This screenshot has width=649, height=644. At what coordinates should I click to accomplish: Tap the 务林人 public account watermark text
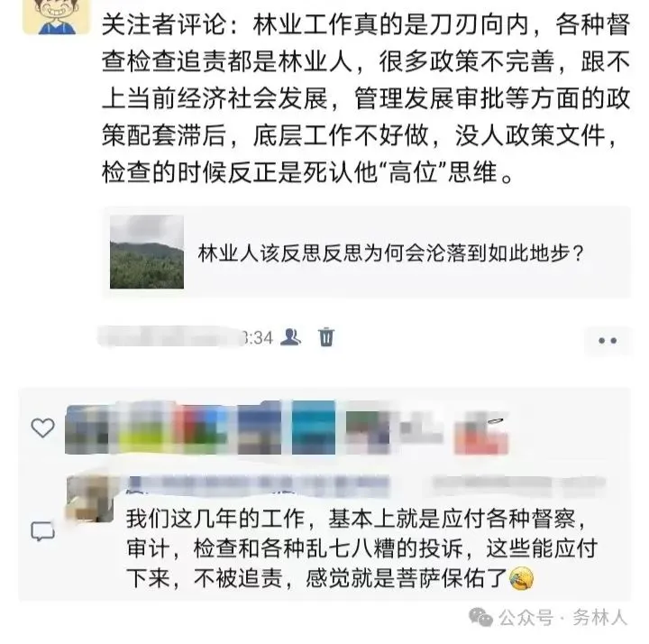600,618
